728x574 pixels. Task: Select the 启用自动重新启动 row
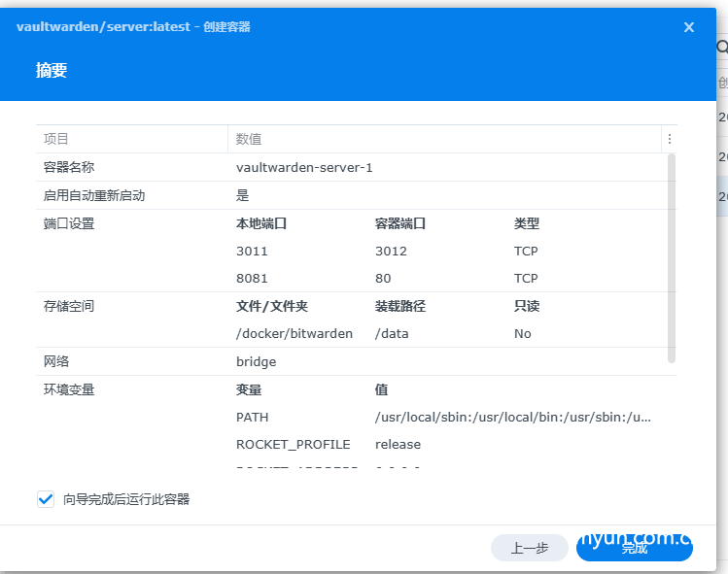pyautogui.click(x=94, y=195)
